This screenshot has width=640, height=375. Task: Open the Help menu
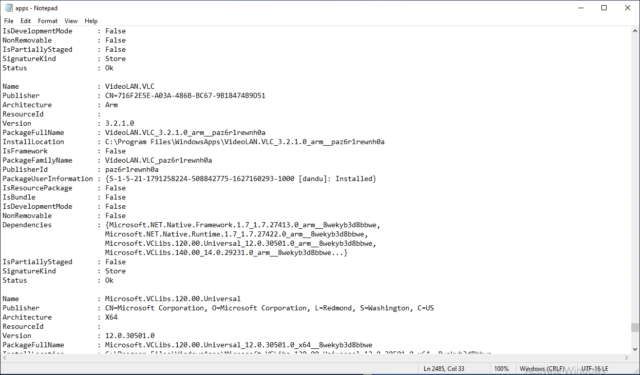click(91, 21)
